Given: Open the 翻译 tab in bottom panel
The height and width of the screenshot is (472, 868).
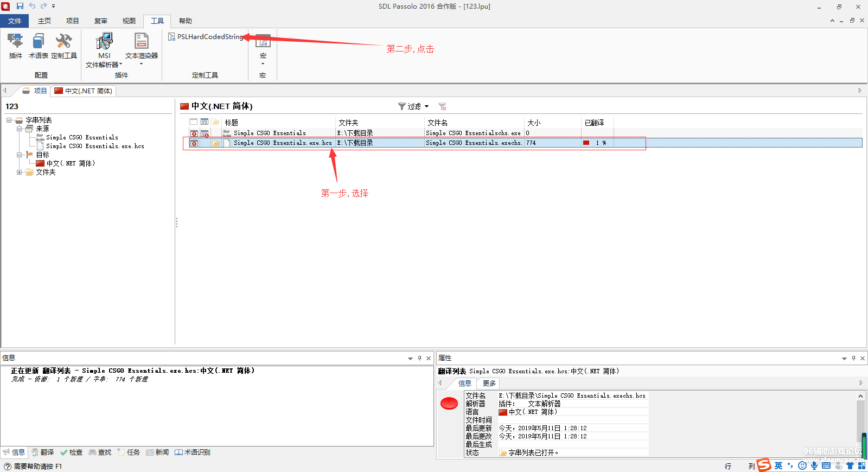Looking at the screenshot, I should tap(43, 452).
